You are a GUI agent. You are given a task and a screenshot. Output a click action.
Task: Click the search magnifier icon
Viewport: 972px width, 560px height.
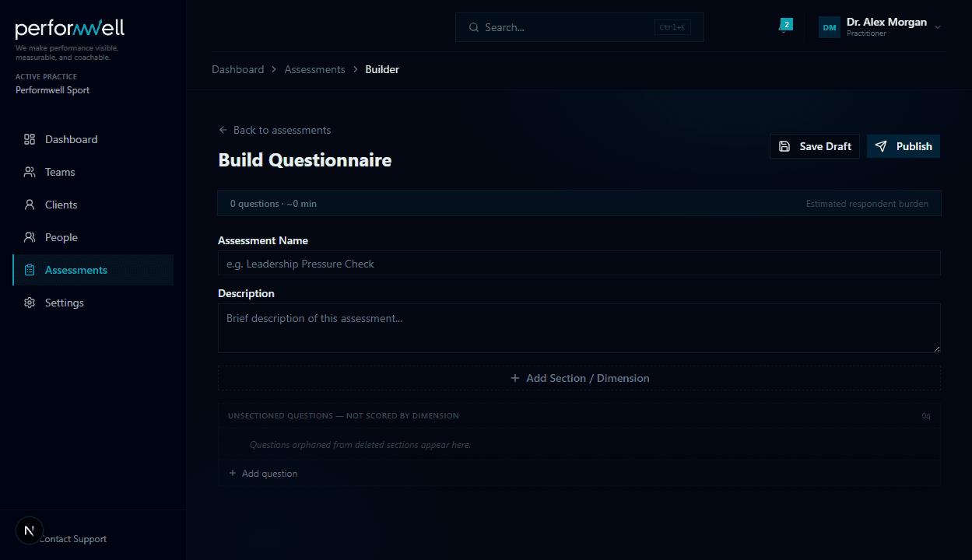tap(473, 27)
